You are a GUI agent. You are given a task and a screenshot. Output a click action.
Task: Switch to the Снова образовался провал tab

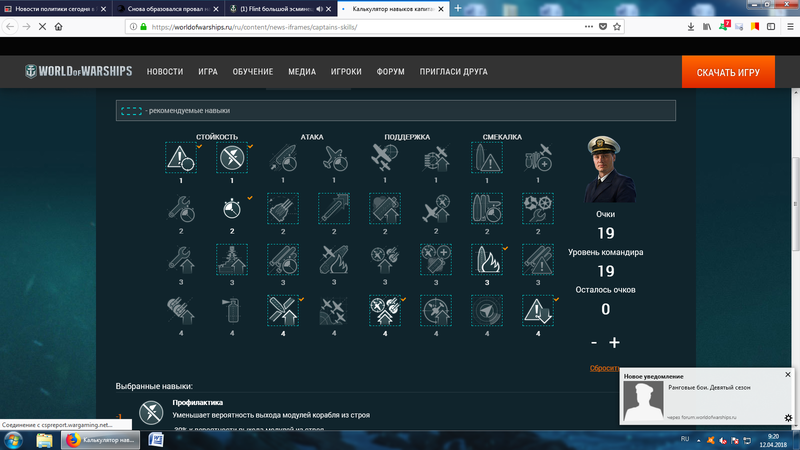click(168, 9)
